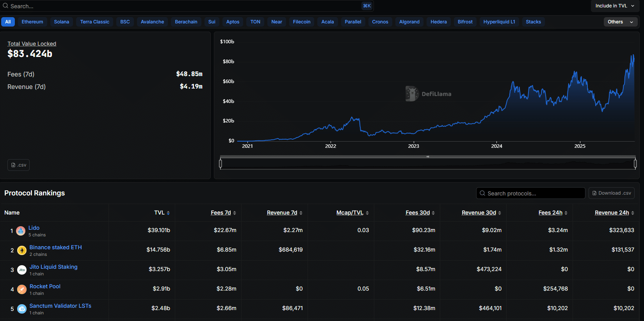This screenshot has height=321, width=644.
Task: Grab the left chart range slider handle
Action: [221, 164]
